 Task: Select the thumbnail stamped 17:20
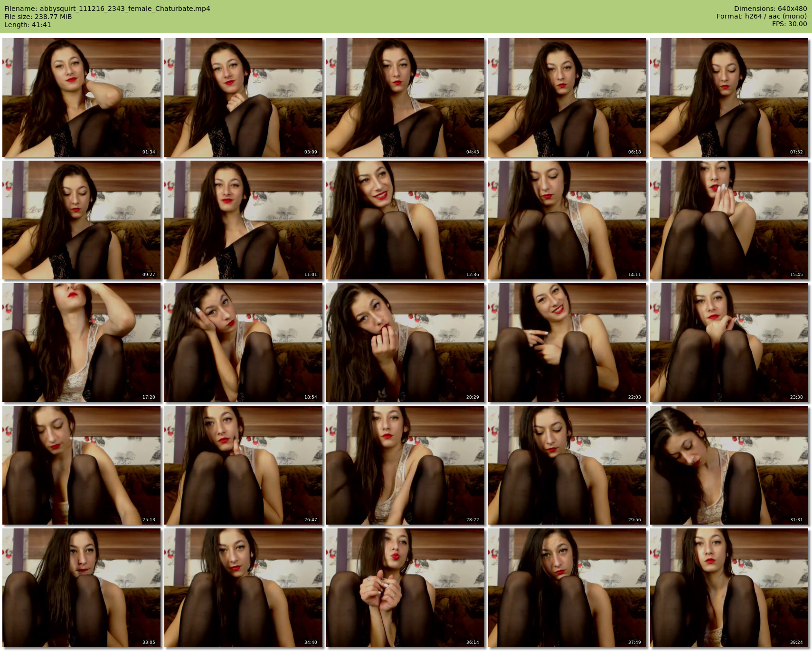(82, 343)
